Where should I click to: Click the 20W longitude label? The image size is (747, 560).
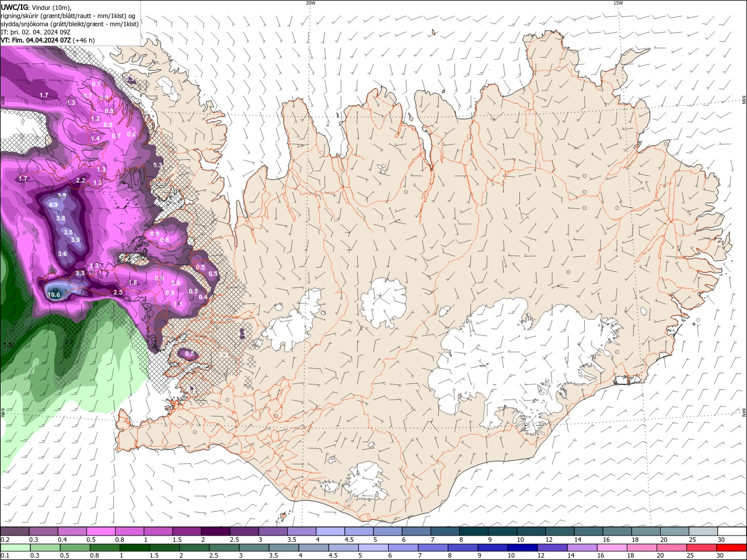coord(310,3)
